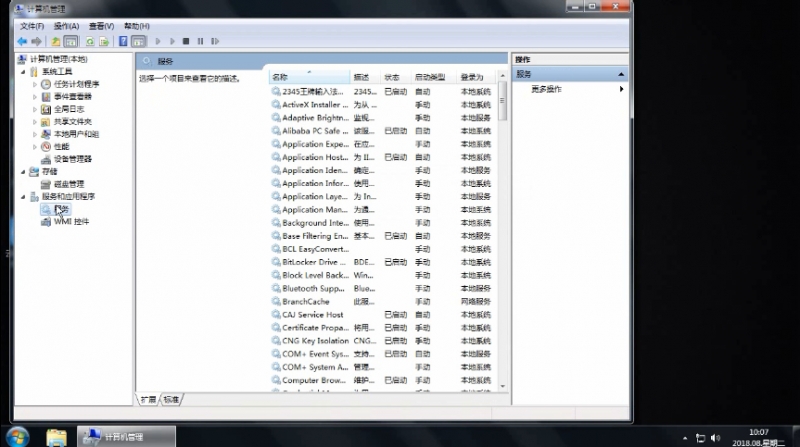Sort by the 状态 column header
This screenshot has width=800, height=447.
pyautogui.click(x=396, y=77)
